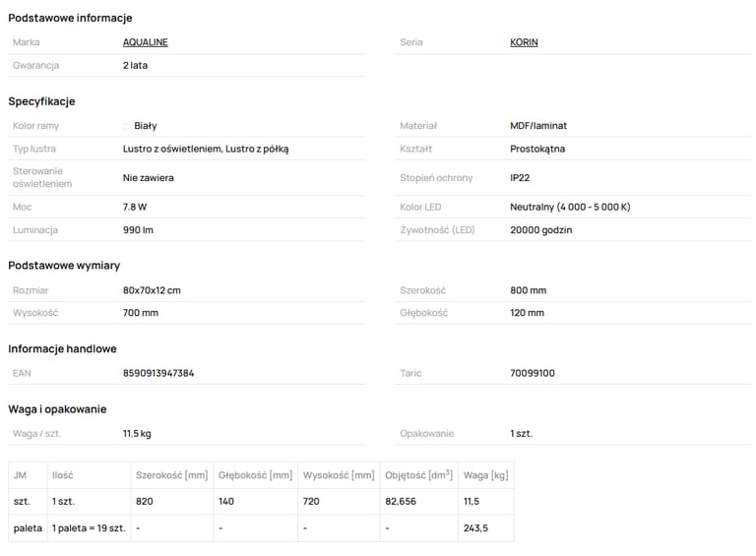
Task: Select protection rating IP22
Action: click(x=520, y=178)
